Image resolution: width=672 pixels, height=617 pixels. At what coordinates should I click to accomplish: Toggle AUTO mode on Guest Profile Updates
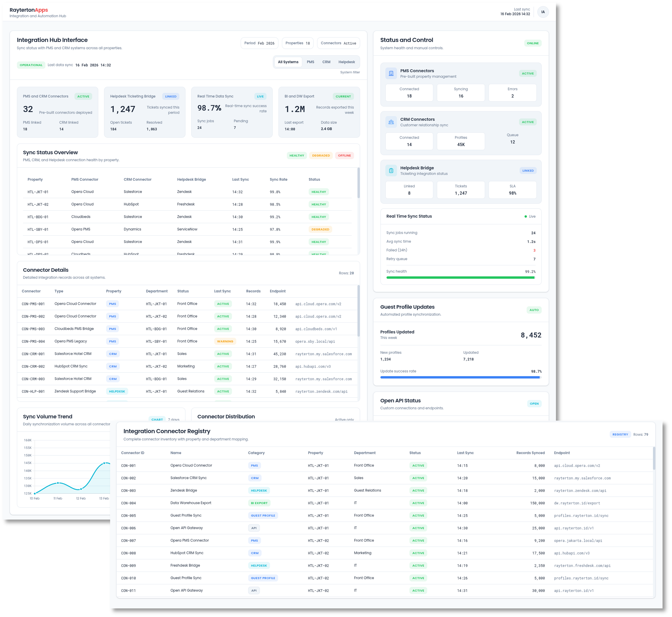(534, 310)
